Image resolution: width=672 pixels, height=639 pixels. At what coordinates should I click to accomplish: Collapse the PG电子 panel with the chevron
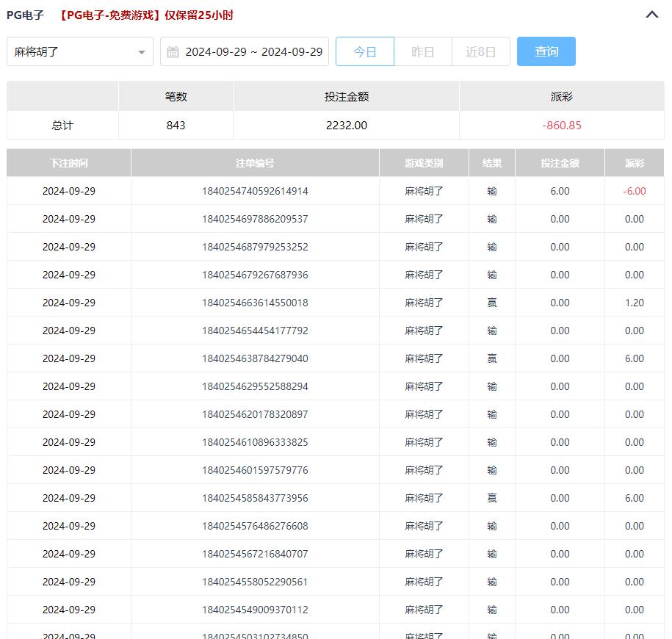(x=651, y=15)
